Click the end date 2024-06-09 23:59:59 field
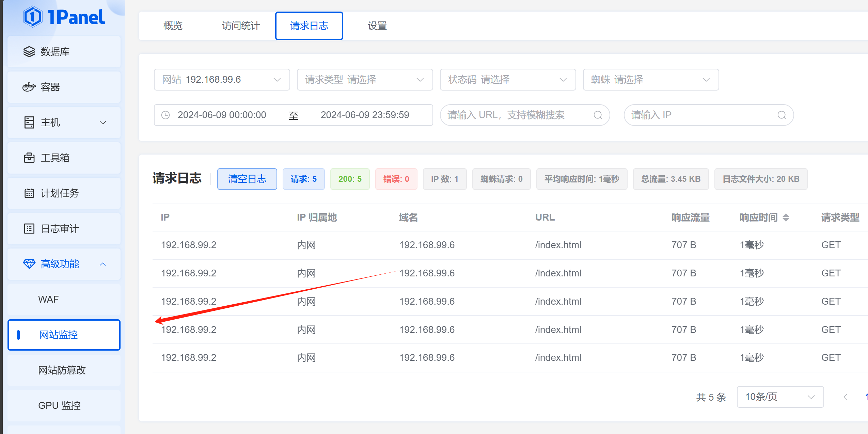 point(365,115)
